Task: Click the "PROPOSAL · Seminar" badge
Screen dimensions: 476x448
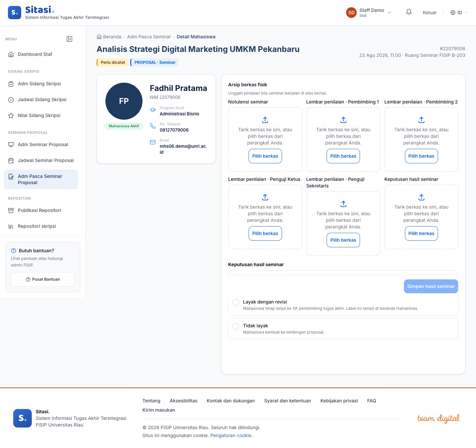Action: (x=155, y=62)
